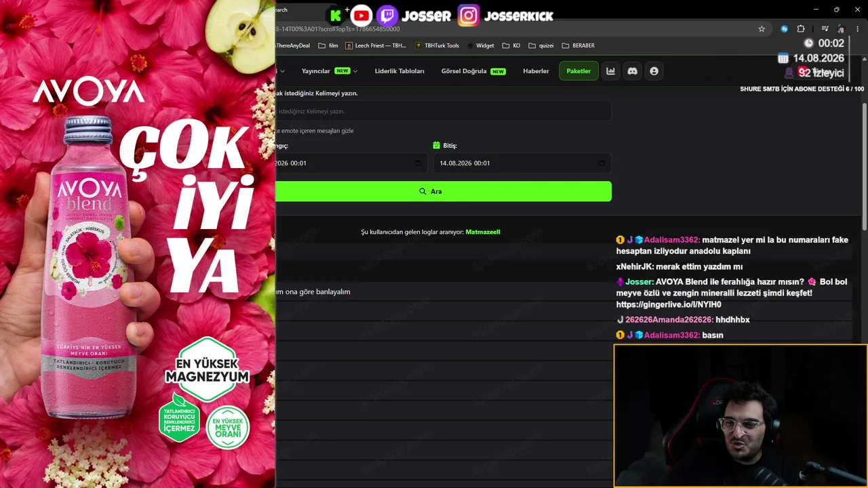This screenshot has height=488, width=868.
Task: Click the Josser username in chat
Action: [x=639, y=282]
